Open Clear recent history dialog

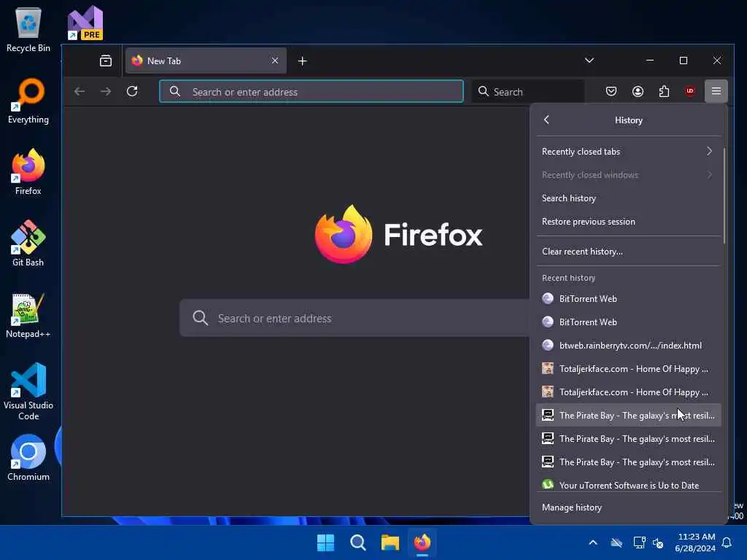(x=628, y=252)
